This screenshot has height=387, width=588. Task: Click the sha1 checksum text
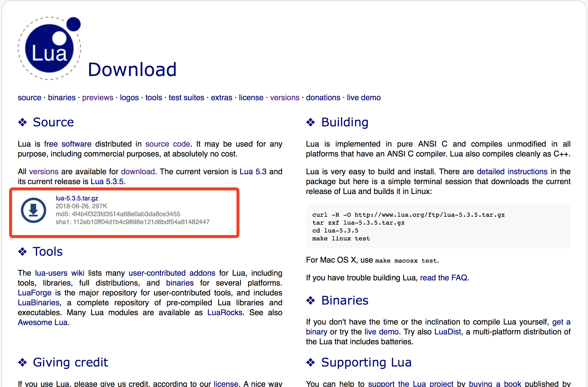tap(132, 222)
